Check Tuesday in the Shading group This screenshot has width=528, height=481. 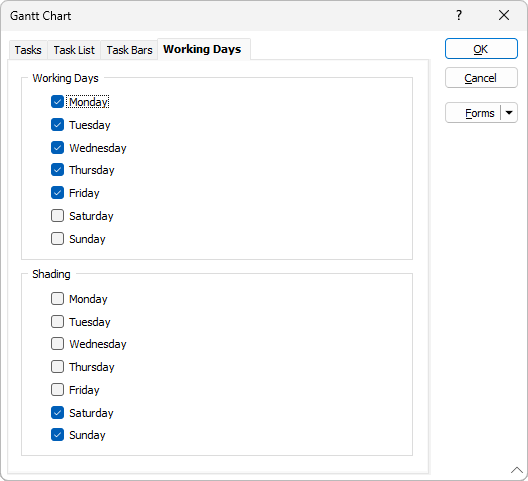[x=58, y=322]
